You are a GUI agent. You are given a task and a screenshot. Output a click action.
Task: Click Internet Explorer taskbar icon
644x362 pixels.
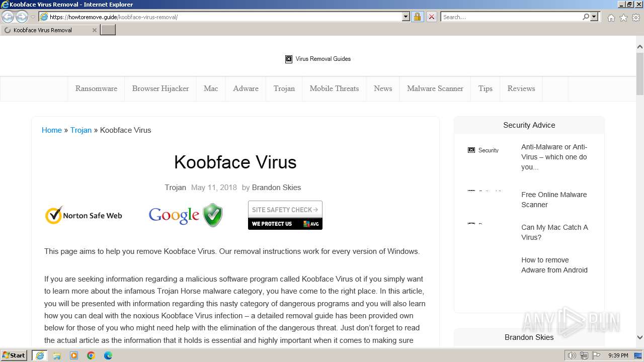(40, 355)
